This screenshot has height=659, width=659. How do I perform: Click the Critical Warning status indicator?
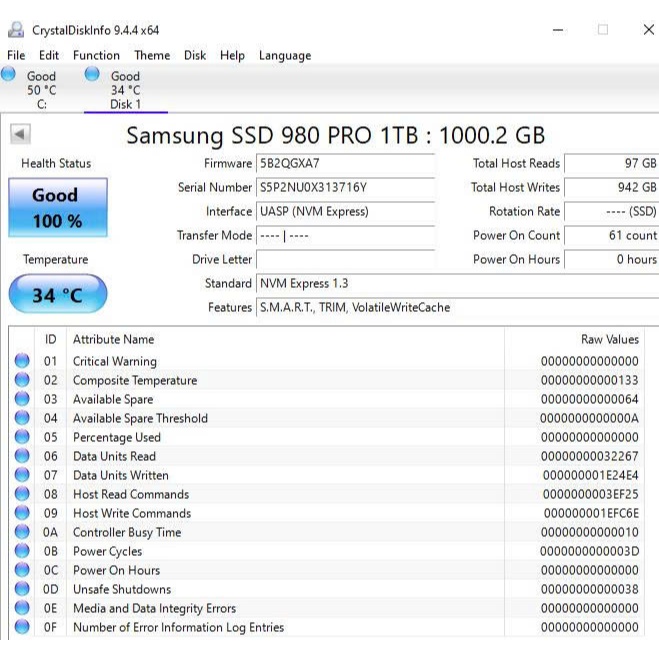22,361
